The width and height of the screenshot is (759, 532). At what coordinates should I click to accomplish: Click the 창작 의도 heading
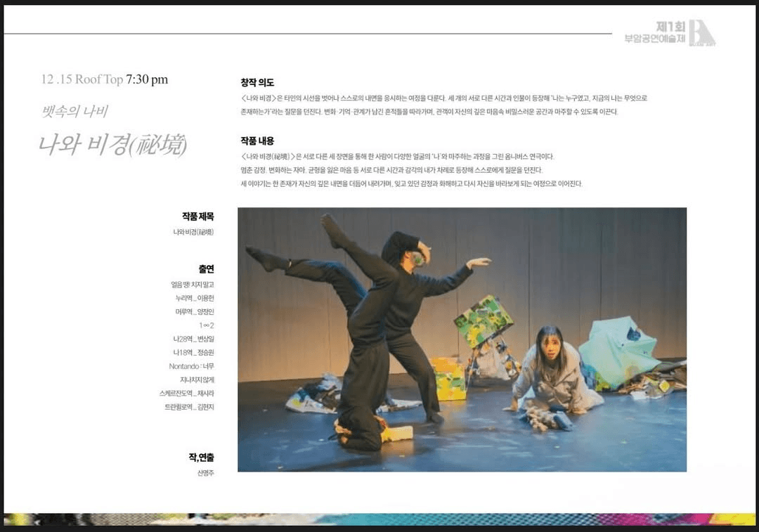pyautogui.click(x=257, y=82)
